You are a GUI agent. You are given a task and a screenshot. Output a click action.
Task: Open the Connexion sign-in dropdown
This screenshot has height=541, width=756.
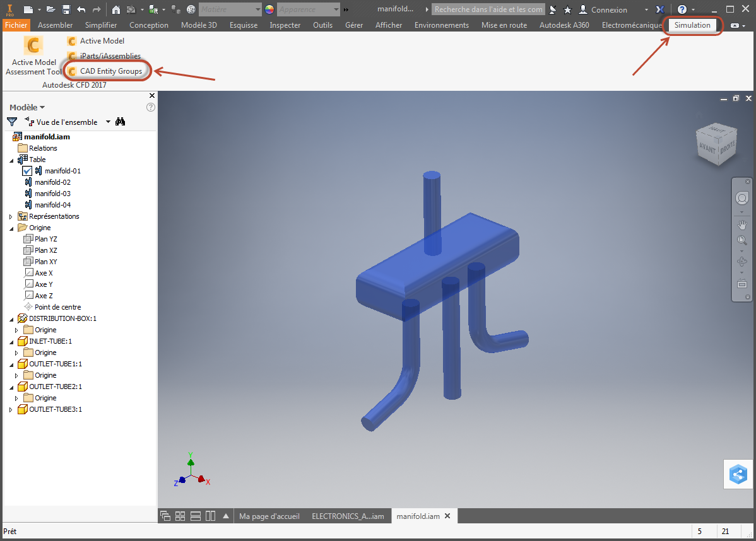tap(646, 9)
